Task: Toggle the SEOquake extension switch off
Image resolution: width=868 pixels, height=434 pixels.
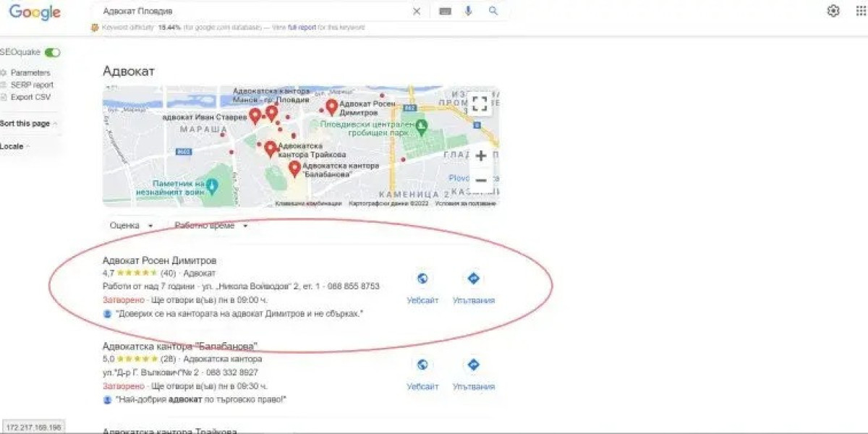Action: pos(54,52)
